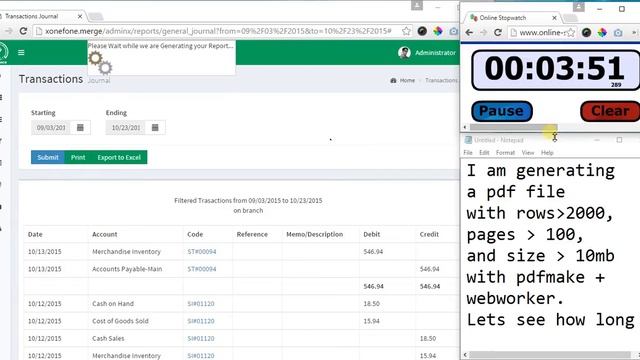Image resolution: width=640 pixels, height=360 pixels.
Task: Open SI#01120 link in Cash on Hand row
Action: coord(201,304)
